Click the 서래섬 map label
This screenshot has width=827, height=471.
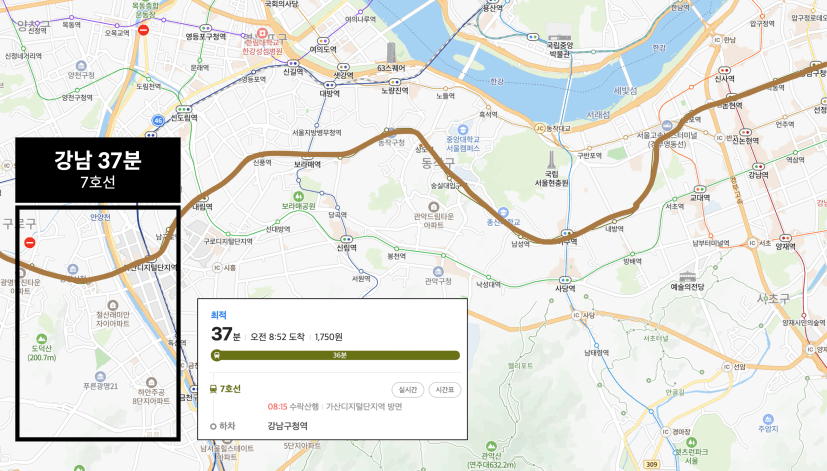click(598, 114)
